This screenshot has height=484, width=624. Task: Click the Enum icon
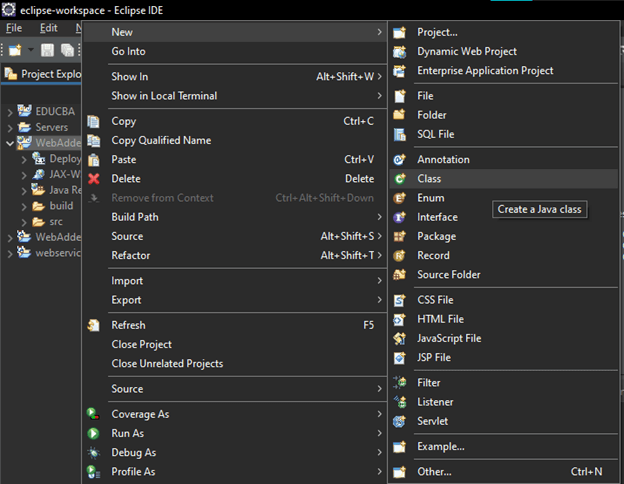point(399,198)
